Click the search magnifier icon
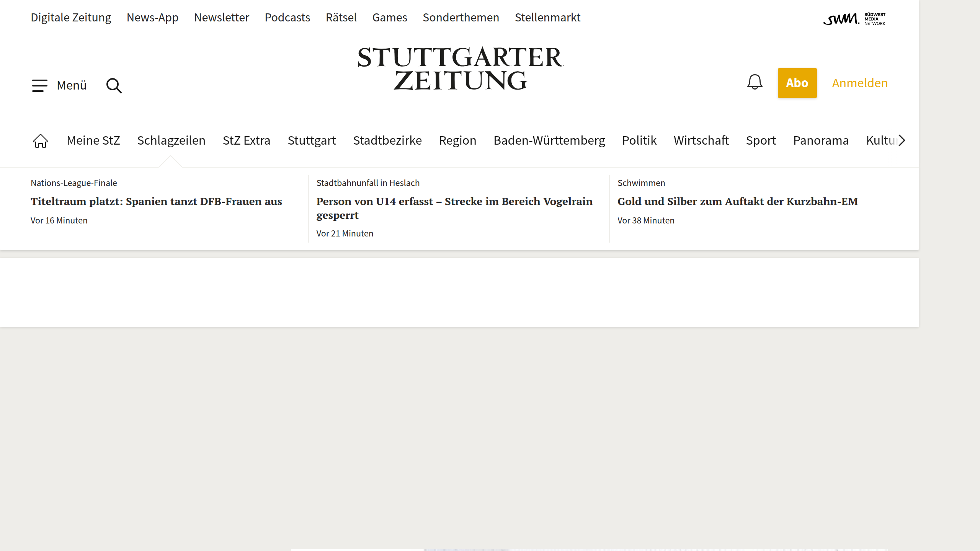 click(x=113, y=85)
